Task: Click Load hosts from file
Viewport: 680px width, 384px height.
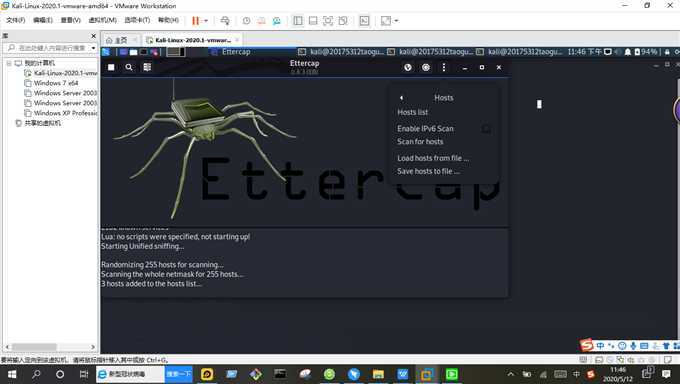Action: pos(433,158)
